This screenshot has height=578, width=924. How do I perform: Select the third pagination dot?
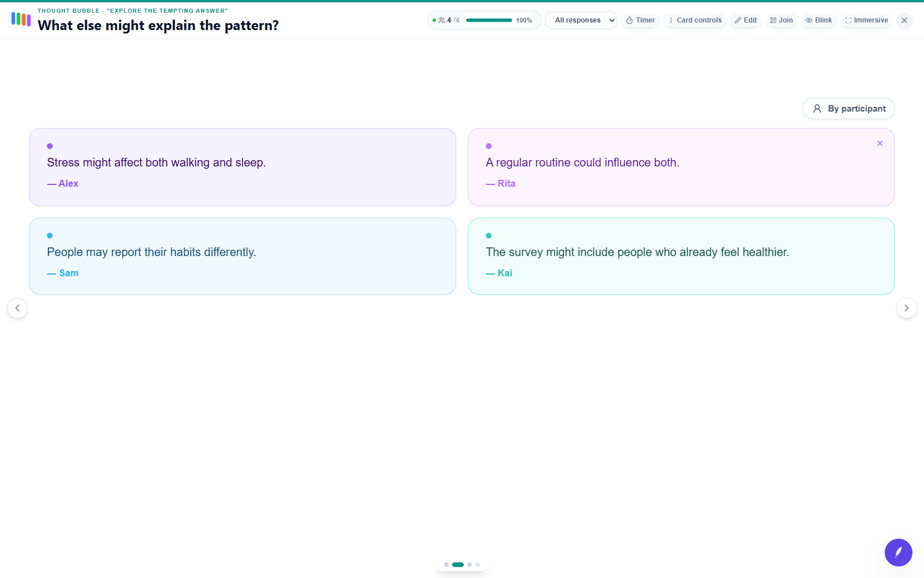470,565
